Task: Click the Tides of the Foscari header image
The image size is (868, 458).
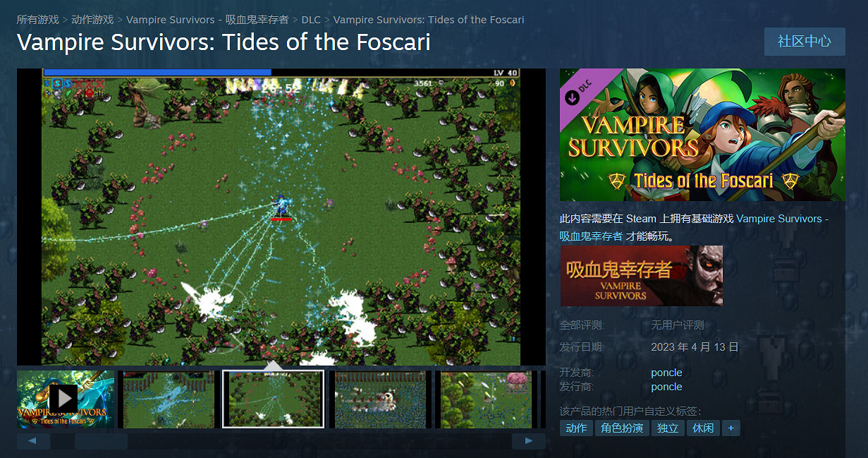Action: pyautogui.click(x=702, y=135)
